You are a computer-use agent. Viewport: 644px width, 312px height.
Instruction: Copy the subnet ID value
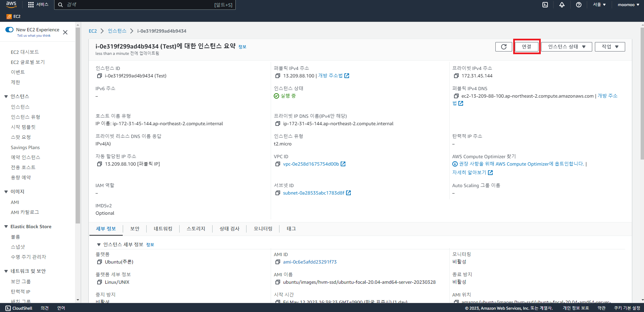point(278,193)
